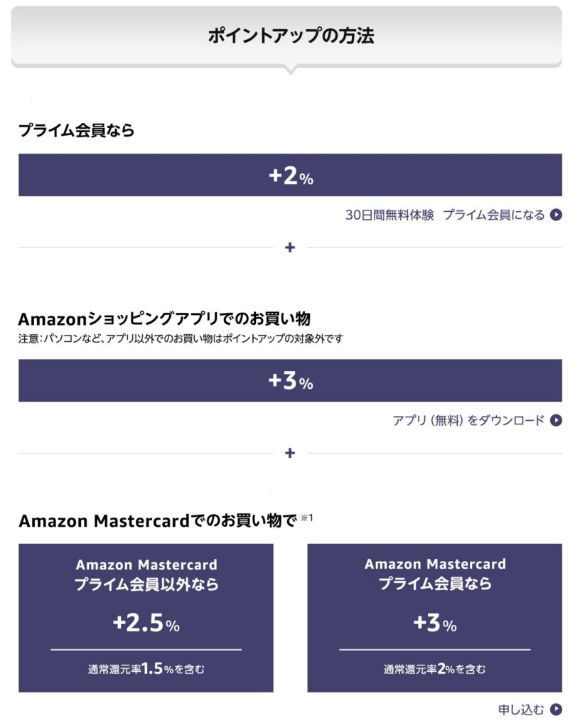Select the +2.5% non-Prime Mastercard card
This screenshot has height=728, width=580.
point(146,618)
